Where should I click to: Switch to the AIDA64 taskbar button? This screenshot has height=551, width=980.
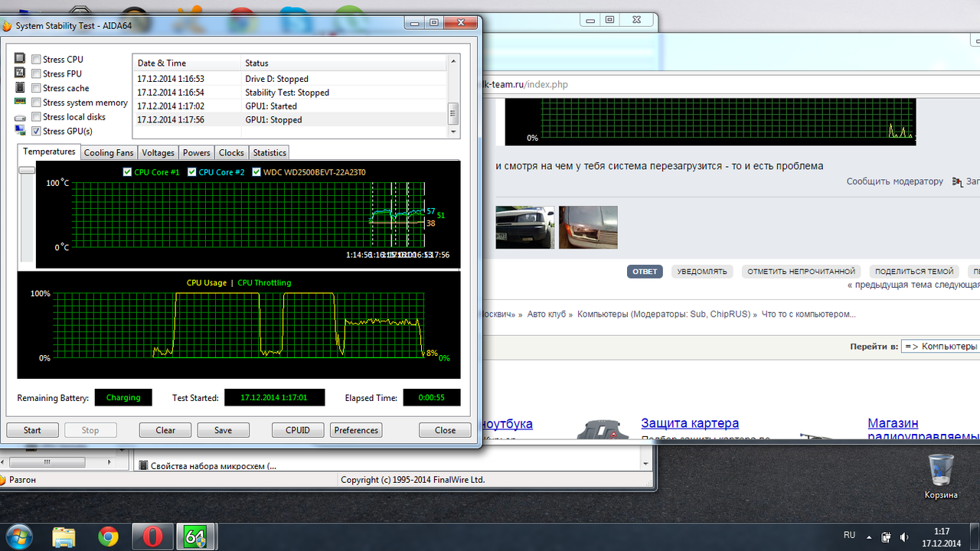[x=196, y=537]
